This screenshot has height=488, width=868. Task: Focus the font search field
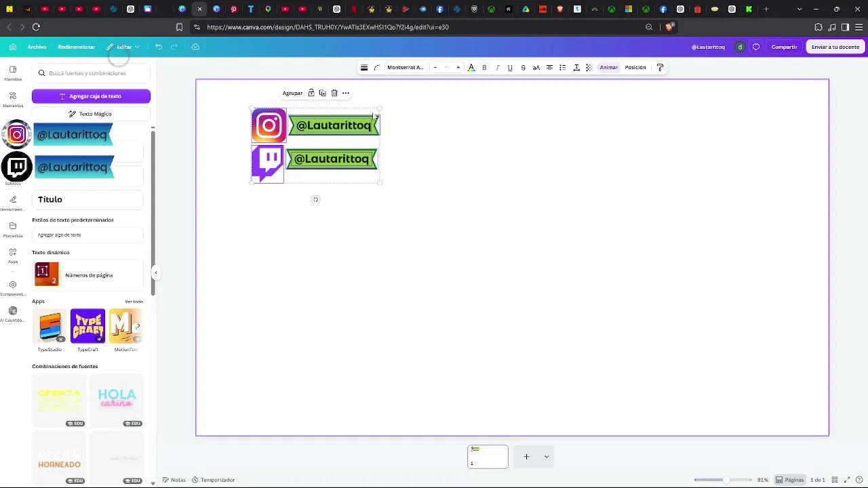[91, 73]
